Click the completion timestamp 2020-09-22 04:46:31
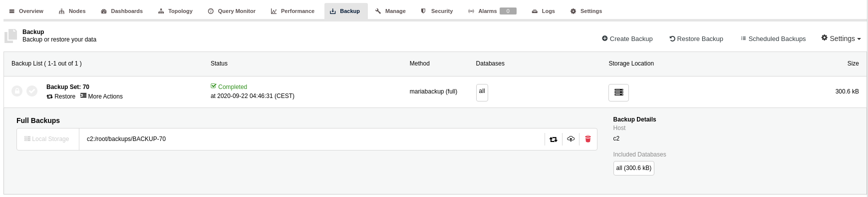 click(x=253, y=96)
